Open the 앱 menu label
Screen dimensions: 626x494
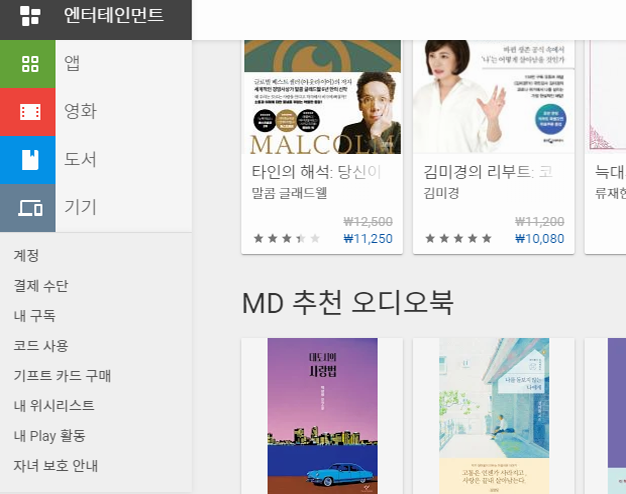[x=72, y=63]
